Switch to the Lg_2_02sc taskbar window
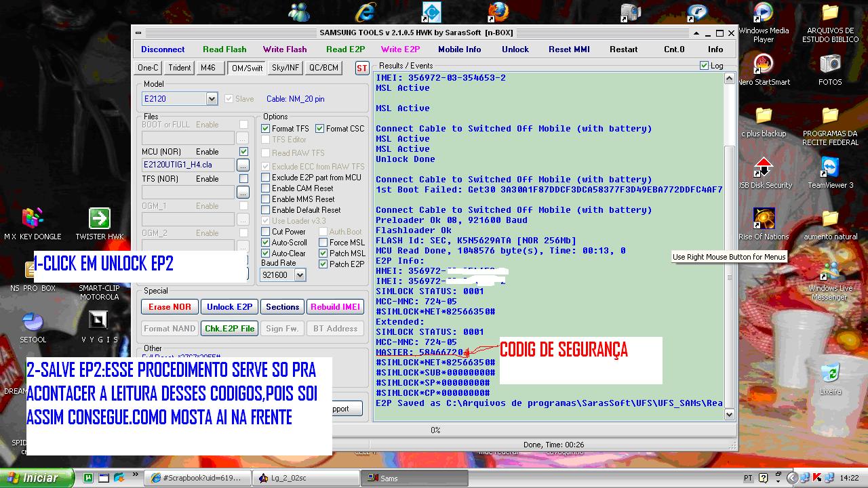The width and height of the screenshot is (868, 488). click(305, 478)
